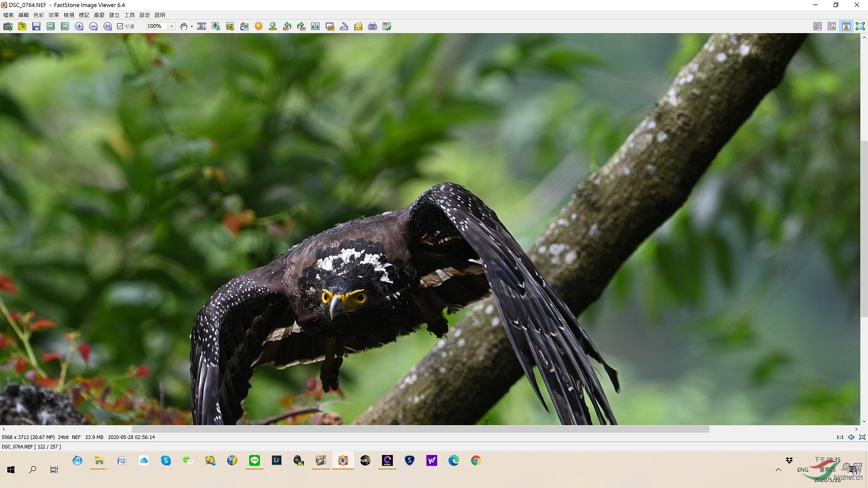Go to the previous image
This screenshot has height=488, width=868.
pos(50,26)
